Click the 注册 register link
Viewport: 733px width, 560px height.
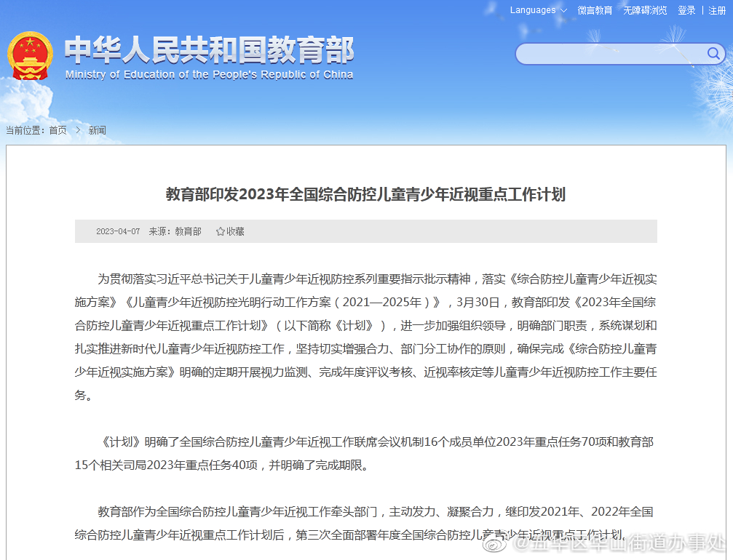click(717, 10)
